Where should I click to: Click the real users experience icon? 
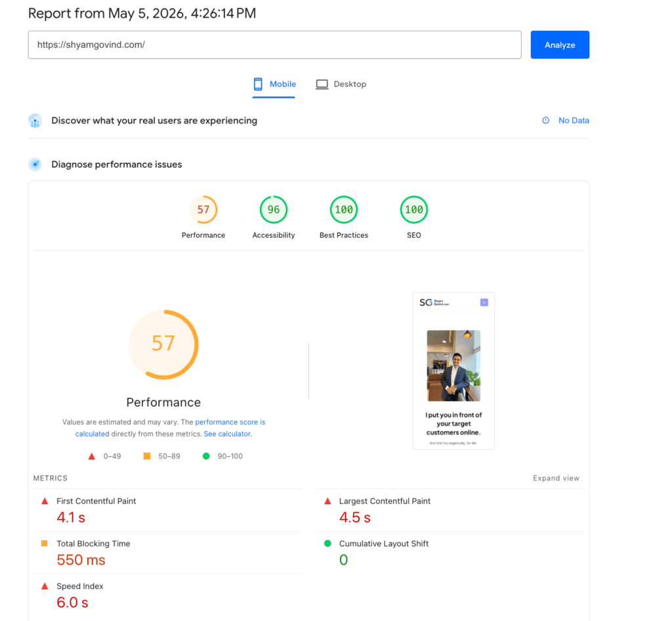click(x=35, y=121)
